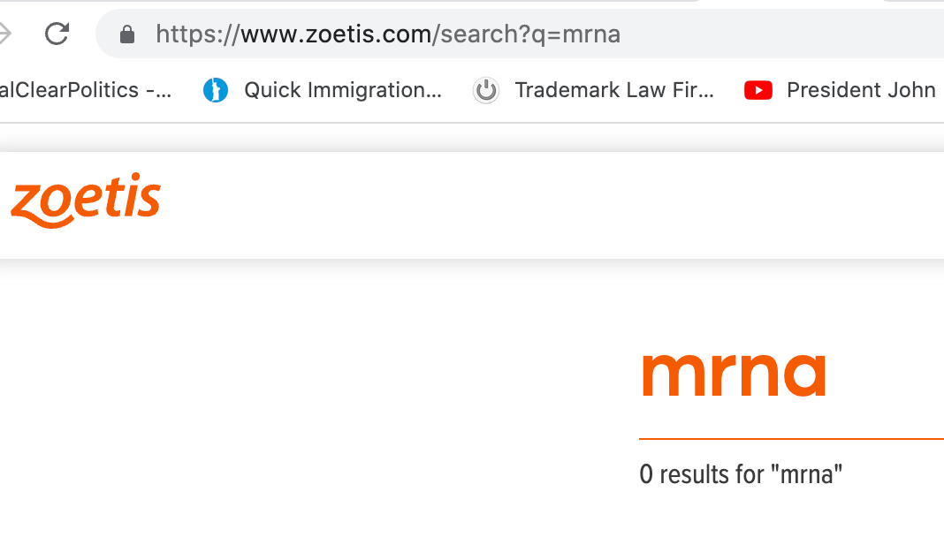Screen dimensions: 944x560
Task: Go to homepage via the Zoetis logo
Action: (86, 201)
